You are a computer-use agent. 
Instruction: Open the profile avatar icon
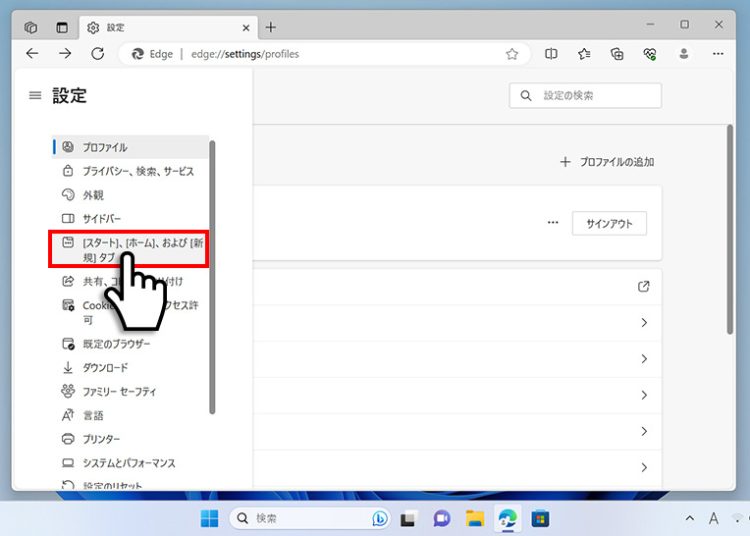point(684,54)
